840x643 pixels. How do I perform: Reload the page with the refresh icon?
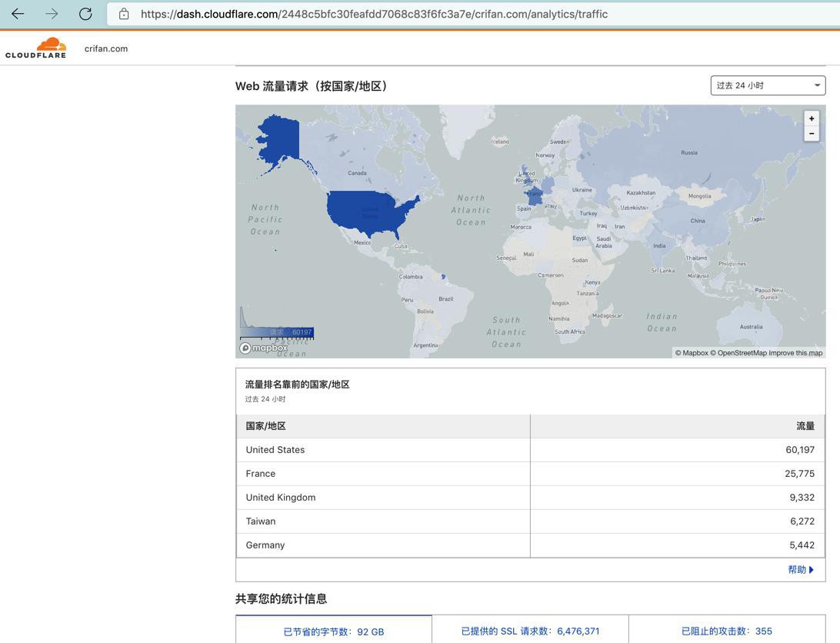click(85, 14)
